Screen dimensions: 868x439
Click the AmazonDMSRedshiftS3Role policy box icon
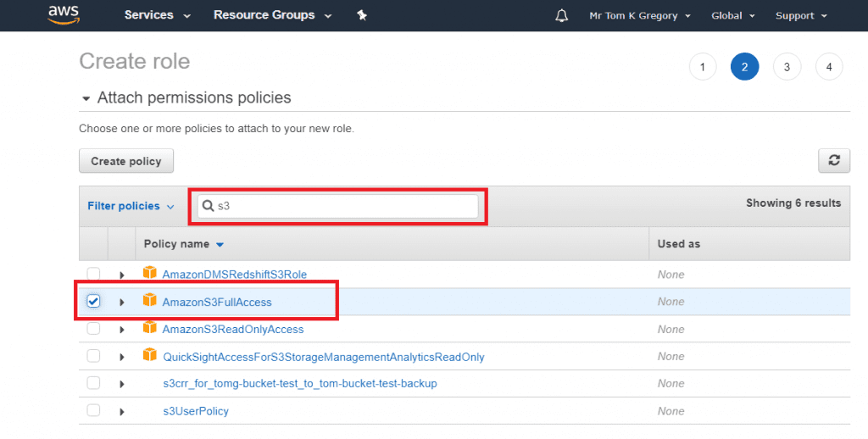[x=150, y=274]
